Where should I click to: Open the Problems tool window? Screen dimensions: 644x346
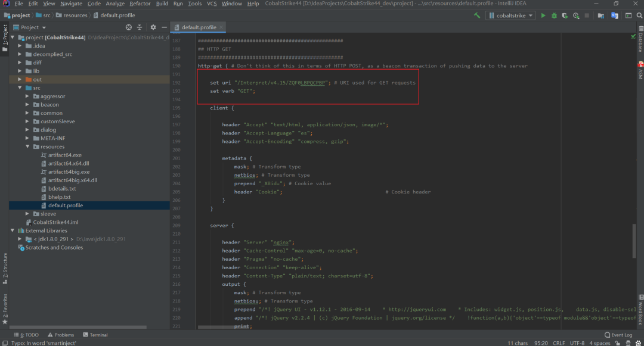pos(61,335)
